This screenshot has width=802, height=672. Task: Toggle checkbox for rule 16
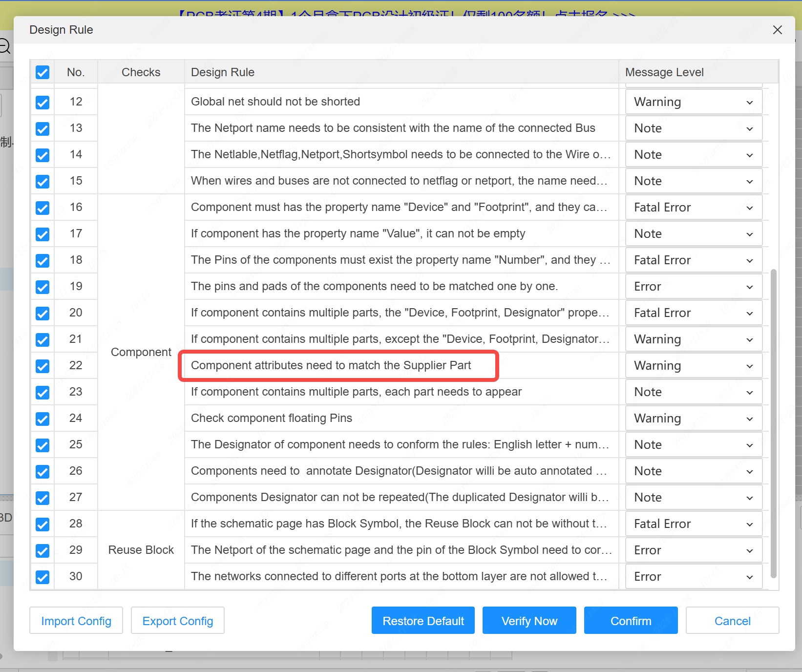(42, 208)
